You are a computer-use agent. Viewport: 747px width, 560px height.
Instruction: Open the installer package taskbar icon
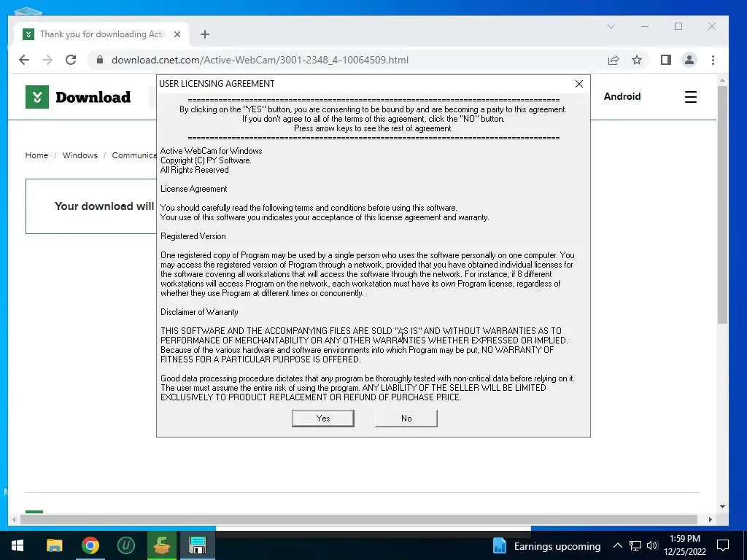162,545
